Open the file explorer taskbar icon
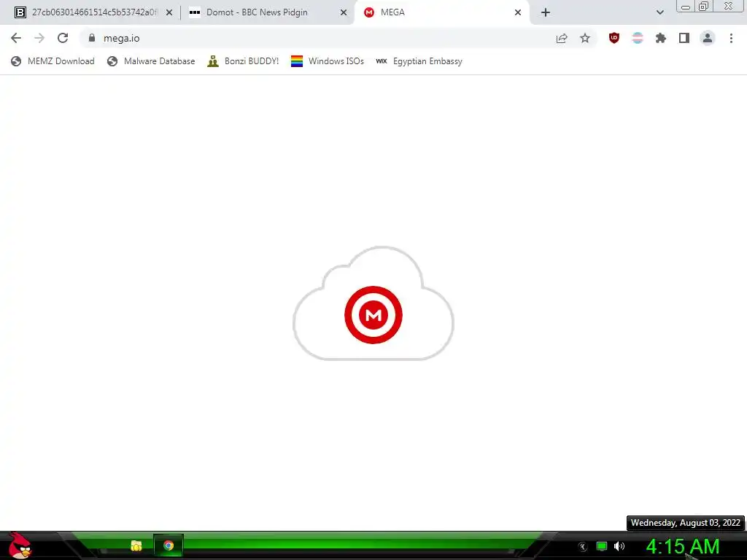 click(x=136, y=545)
